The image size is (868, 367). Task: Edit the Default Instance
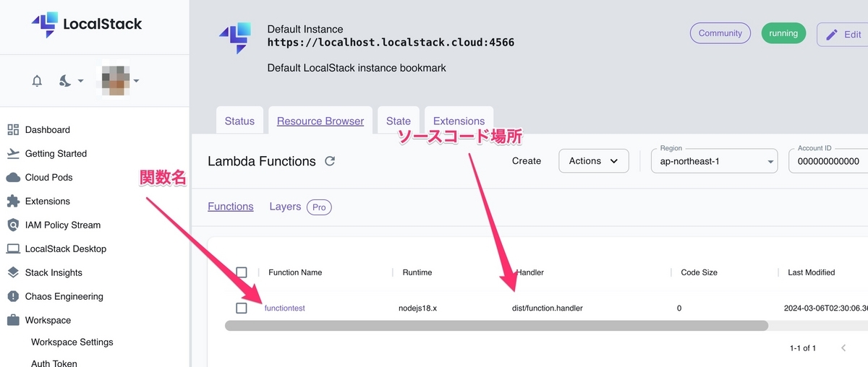click(843, 34)
